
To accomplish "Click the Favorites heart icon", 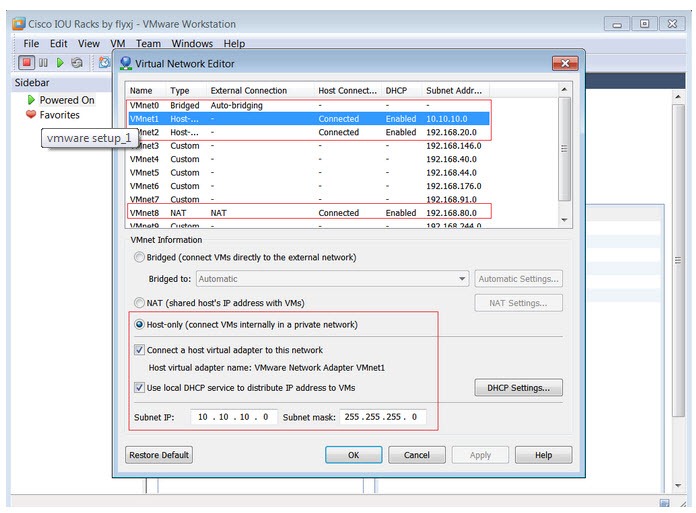I will tap(31, 115).
